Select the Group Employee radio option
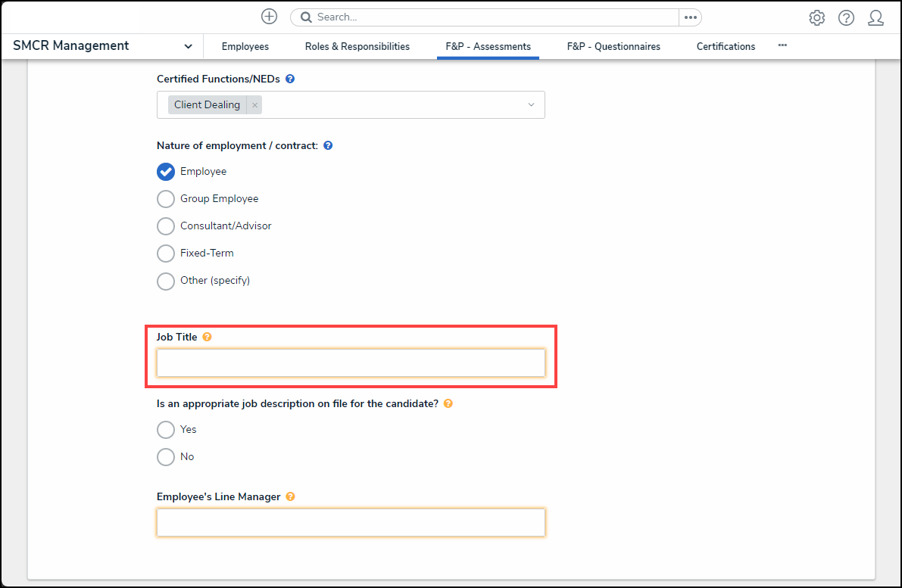 165,199
